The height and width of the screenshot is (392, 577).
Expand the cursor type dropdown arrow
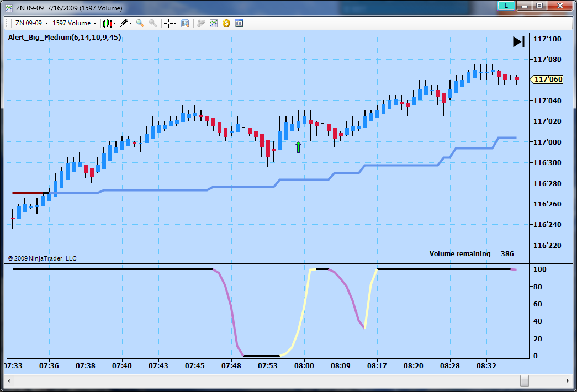pos(176,24)
